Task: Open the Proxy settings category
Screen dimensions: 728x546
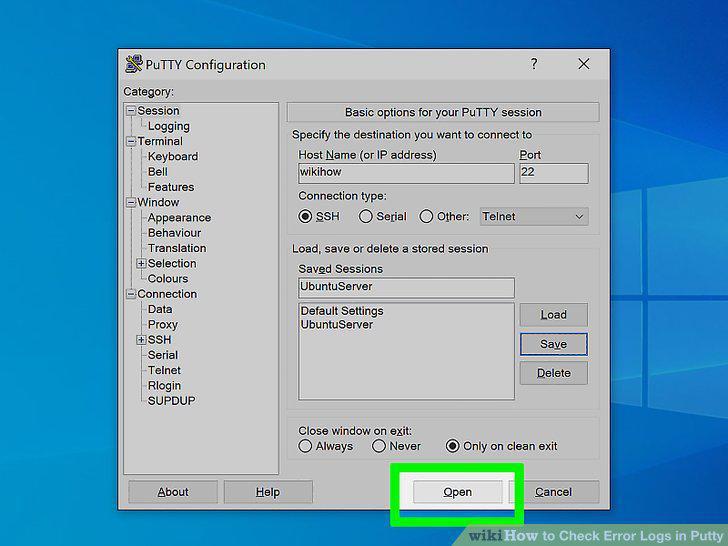Action: [x=162, y=325]
